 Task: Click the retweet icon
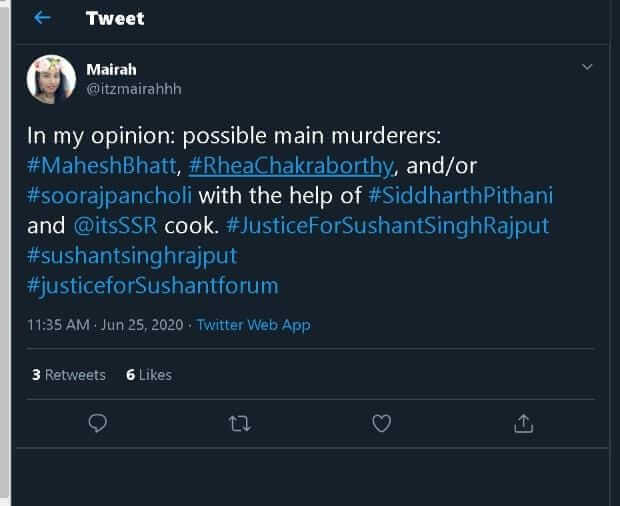[x=239, y=424]
